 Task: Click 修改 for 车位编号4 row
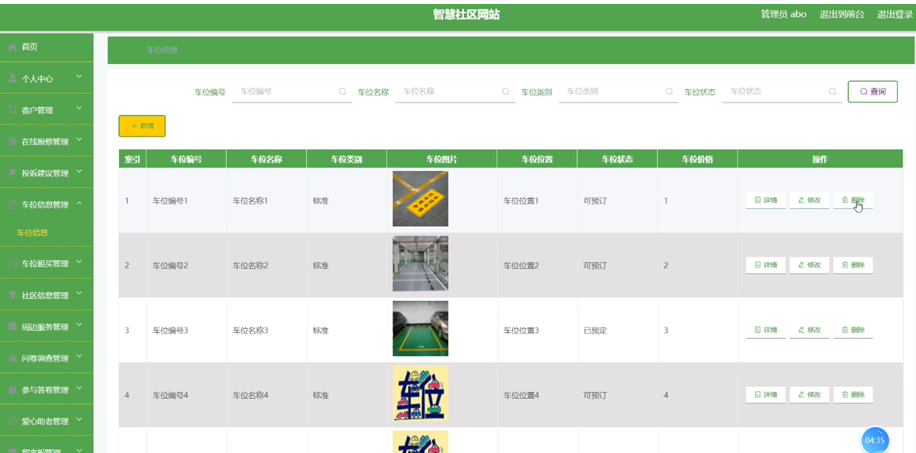click(x=809, y=395)
